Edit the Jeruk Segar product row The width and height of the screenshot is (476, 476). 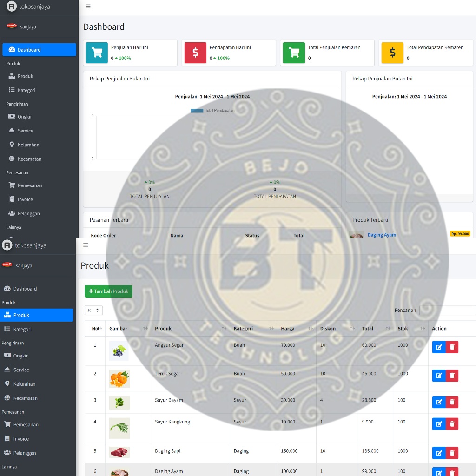click(x=439, y=376)
